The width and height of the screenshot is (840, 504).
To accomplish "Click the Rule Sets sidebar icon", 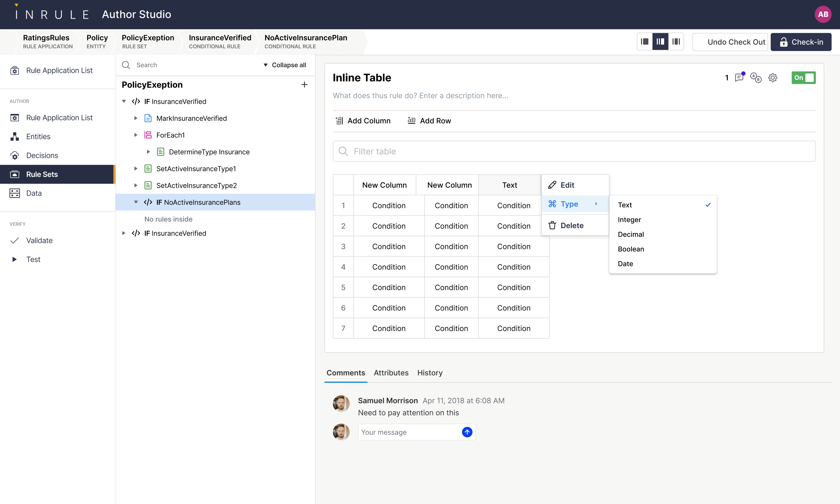I will point(15,174).
